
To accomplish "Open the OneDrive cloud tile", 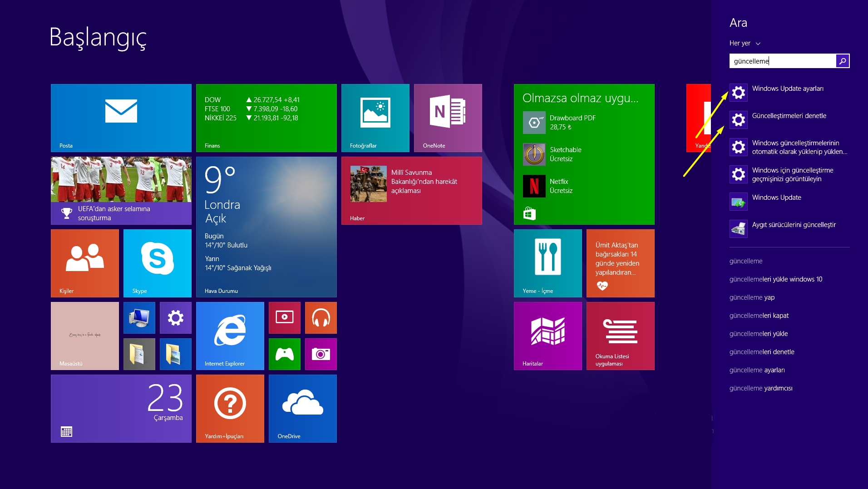I will pyautogui.click(x=302, y=408).
